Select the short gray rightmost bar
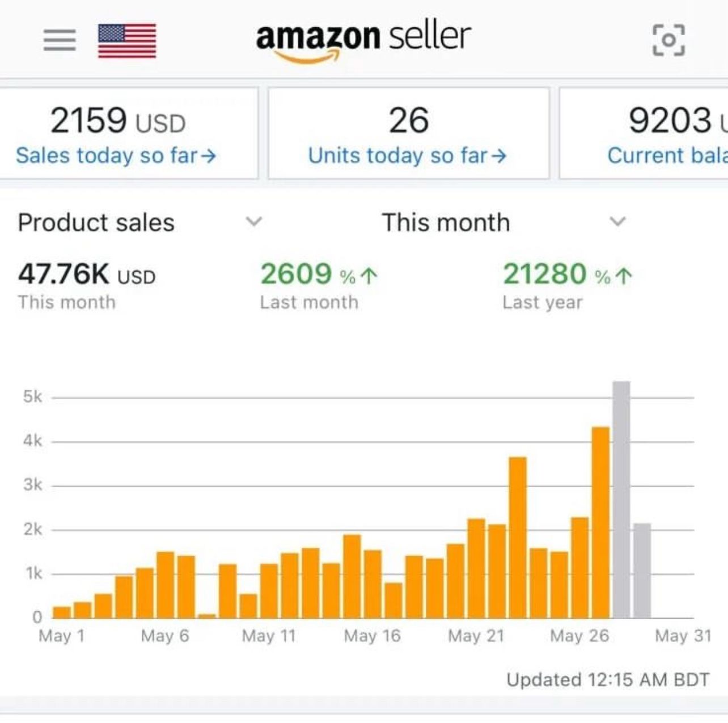This screenshot has height=723, width=728. pyautogui.click(x=642, y=570)
